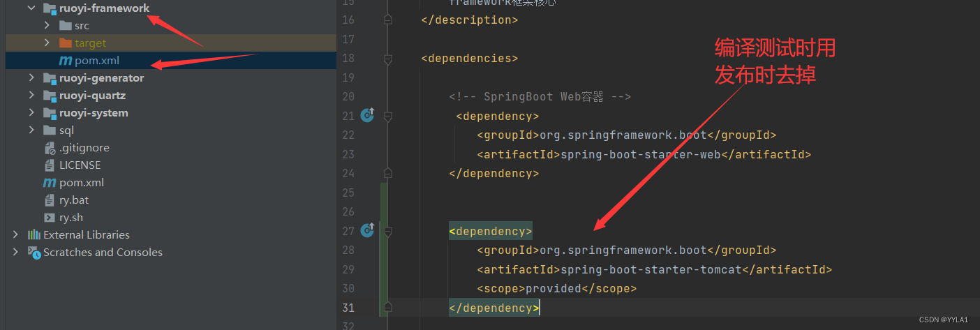Expand the ruoyi-generator module
The height and width of the screenshot is (330, 980).
[31, 78]
